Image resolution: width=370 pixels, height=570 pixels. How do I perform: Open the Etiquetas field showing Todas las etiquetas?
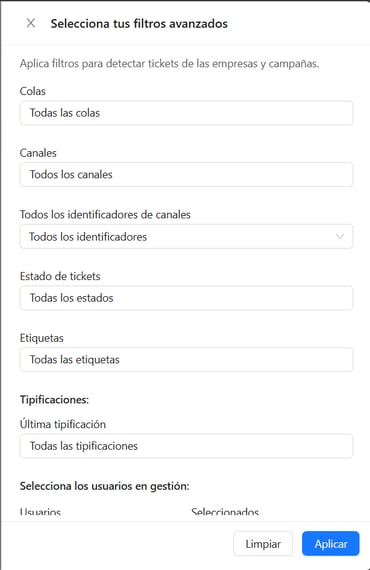[186, 360]
